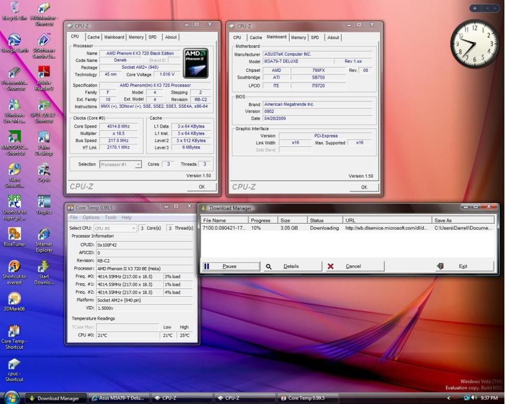Open the PhenomM shortcut desktop icon
This screenshot has width=532, height=404.
[x=14, y=79]
